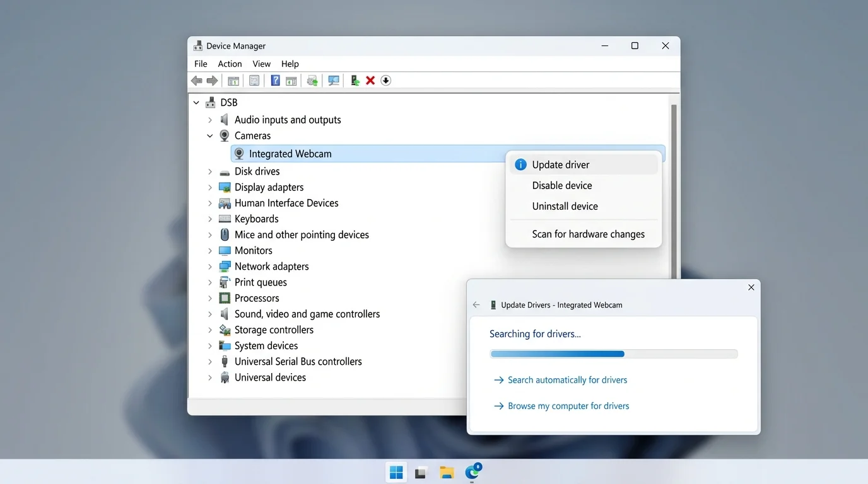Click the Back arrow in Device Manager toolbar
Viewport: 868px width, 484px height.
(x=197, y=81)
